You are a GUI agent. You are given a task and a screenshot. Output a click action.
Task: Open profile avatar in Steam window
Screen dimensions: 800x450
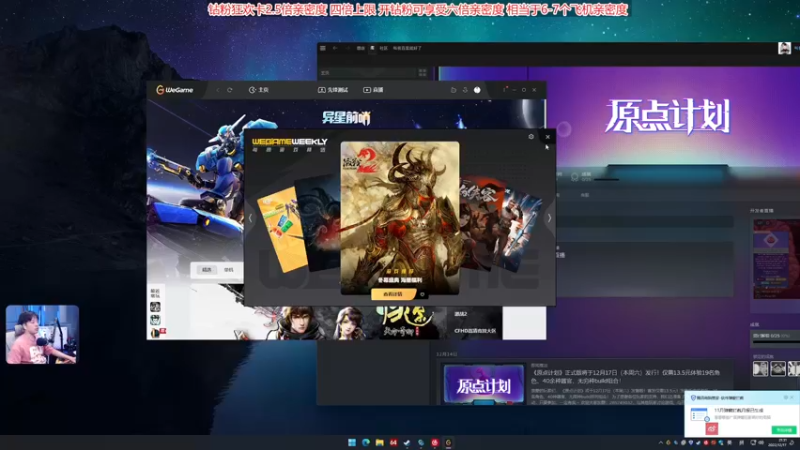784,48
